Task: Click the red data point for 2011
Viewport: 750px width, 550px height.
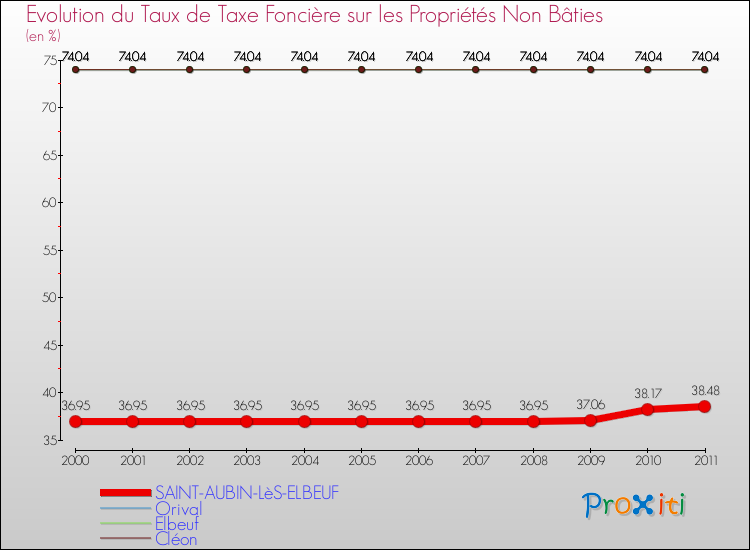Action: (x=705, y=407)
